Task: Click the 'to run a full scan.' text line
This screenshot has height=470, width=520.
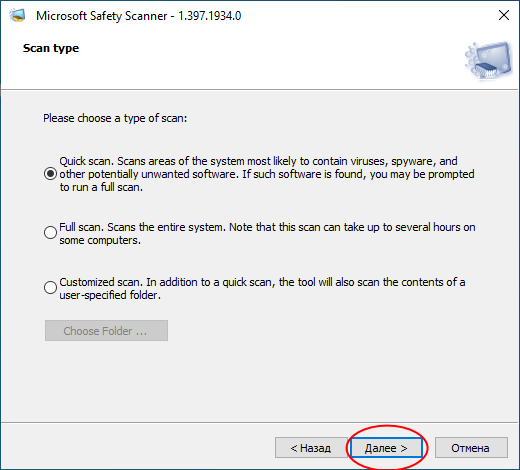Action: click(101, 187)
